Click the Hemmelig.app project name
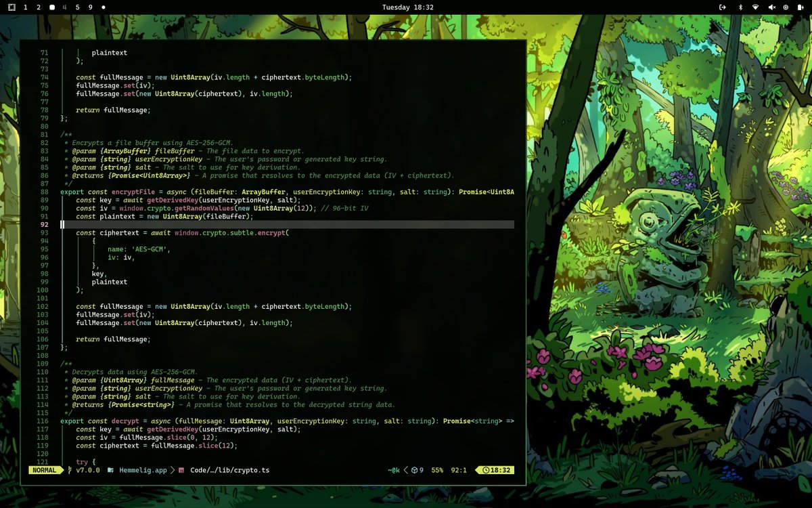 (x=143, y=470)
